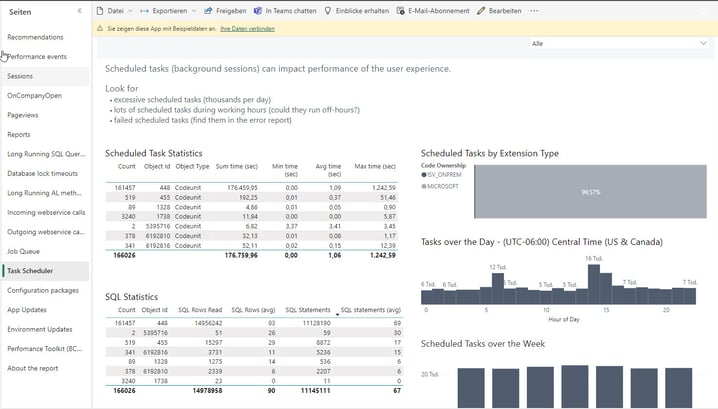The height and width of the screenshot is (409, 718).
Task: Sort by 'Object Type' column header
Action: (x=192, y=166)
